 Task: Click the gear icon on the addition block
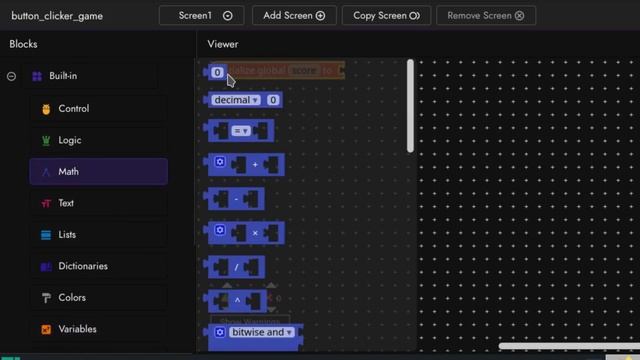220,162
